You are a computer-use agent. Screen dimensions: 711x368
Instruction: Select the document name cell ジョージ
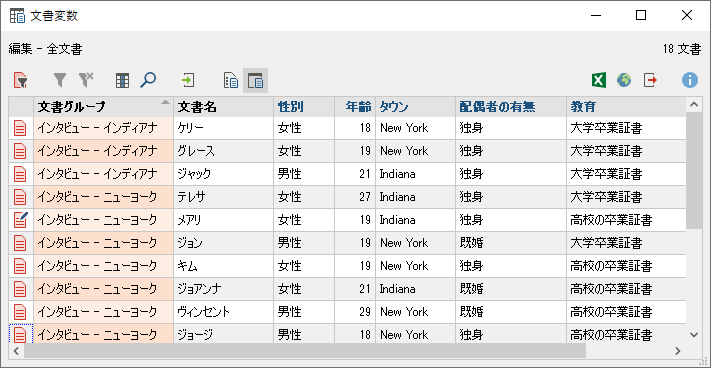(x=224, y=334)
